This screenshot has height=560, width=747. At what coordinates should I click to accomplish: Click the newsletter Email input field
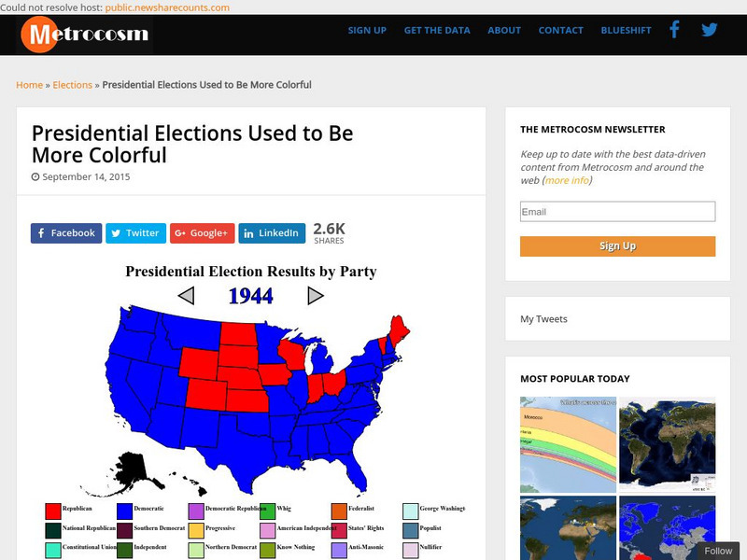coord(617,212)
